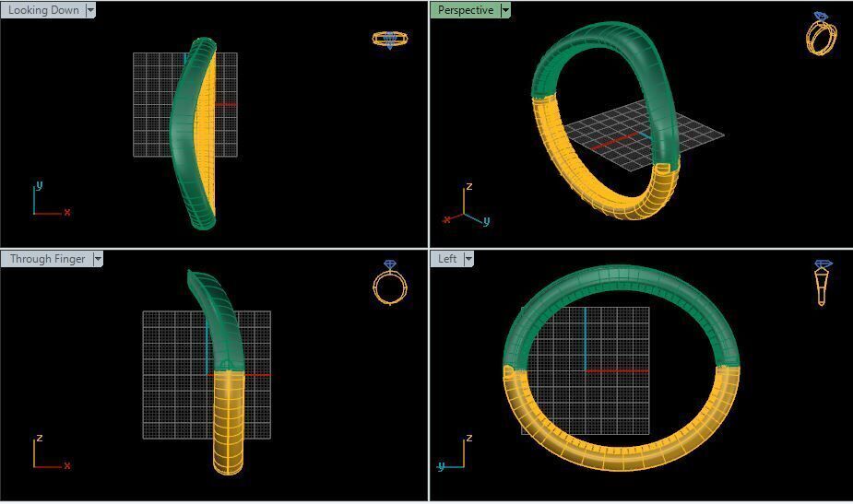Screen dimensions: 853x504
Task: Click the ring orientation icon in Perspective view
Action: point(822,34)
